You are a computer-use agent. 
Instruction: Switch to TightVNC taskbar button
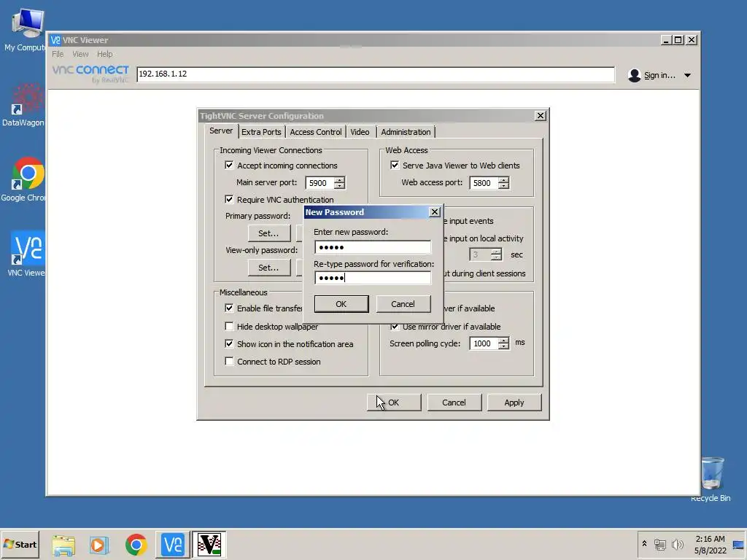(x=209, y=544)
